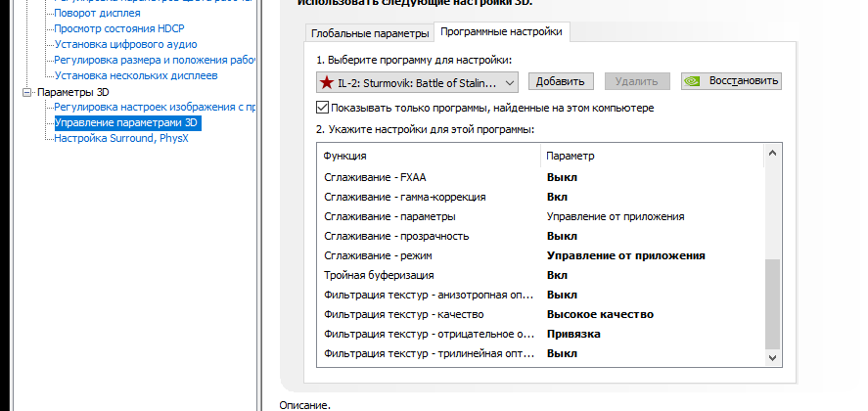Click the IL-2 Sturmovik red star icon
The width and height of the screenshot is (868, 411).
[x=327, y=82]
